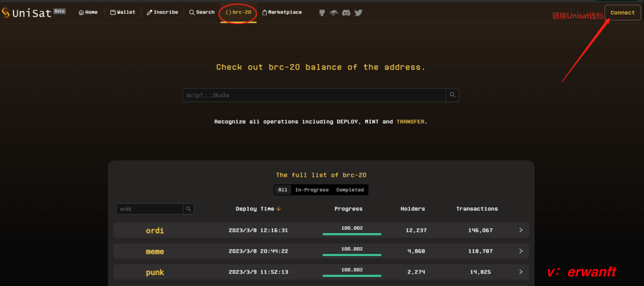644x286 pixels.
Task: Click the ordi progress bar
Action: click(x=352, y=234)
